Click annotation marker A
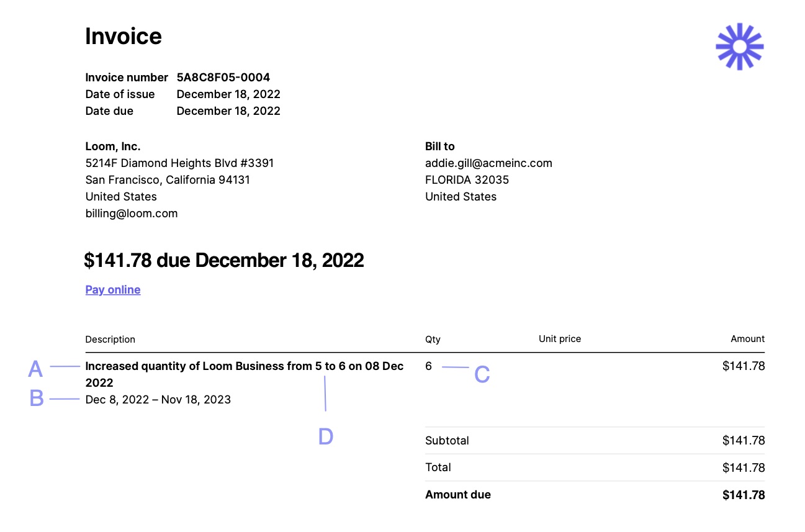 pos(35,369)
